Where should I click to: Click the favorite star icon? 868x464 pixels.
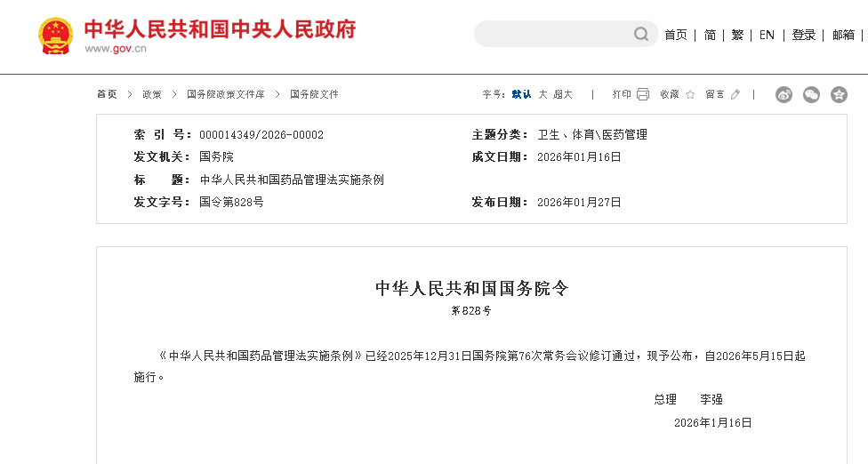pyautogui.click(x=690, y=94)
